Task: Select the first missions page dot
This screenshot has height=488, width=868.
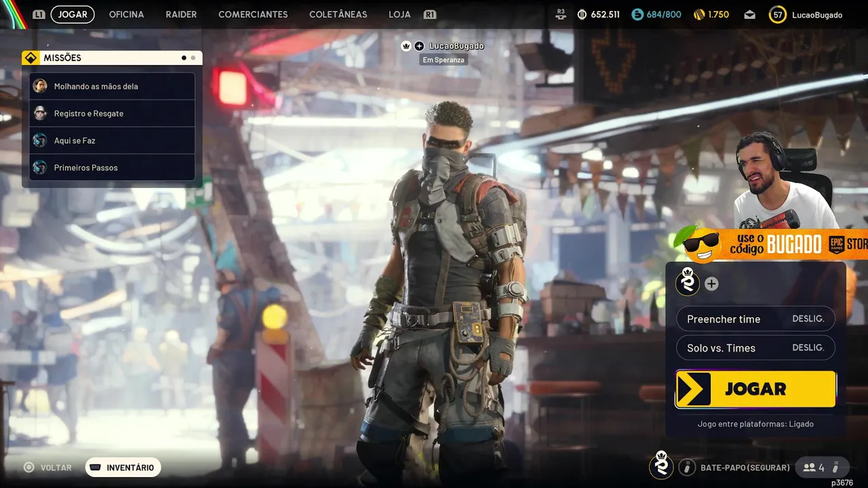Action: tap(184, 58)
